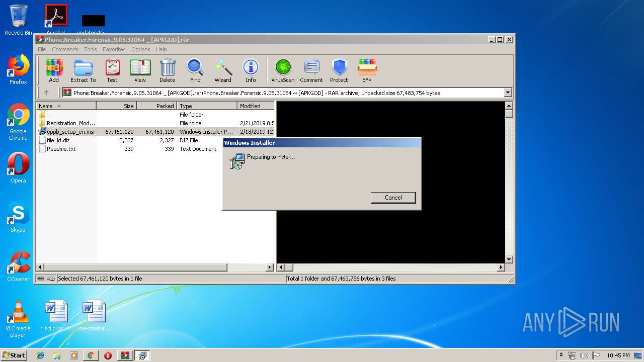Run the Test archive tool
Screen dimensions: 644x362
tap(112, 70)
